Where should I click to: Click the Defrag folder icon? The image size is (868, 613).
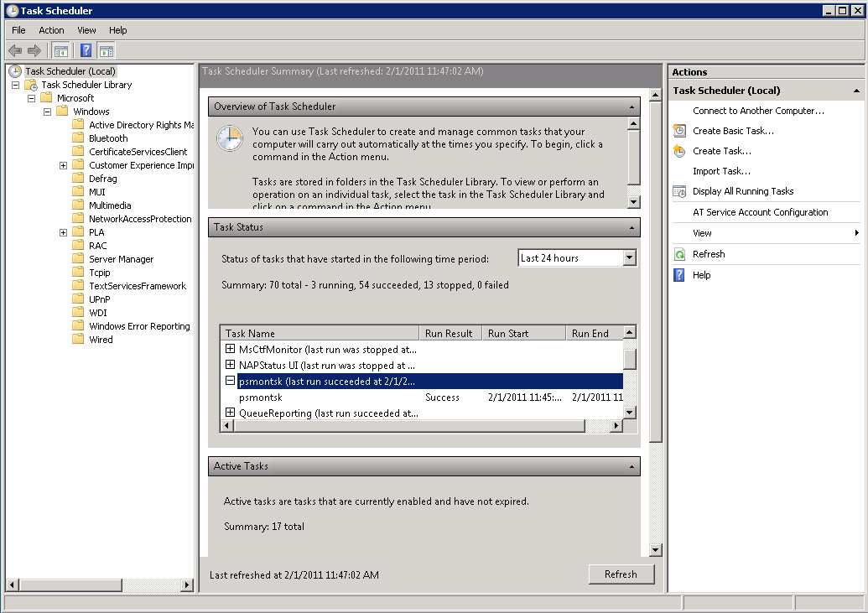coord(79,179)
